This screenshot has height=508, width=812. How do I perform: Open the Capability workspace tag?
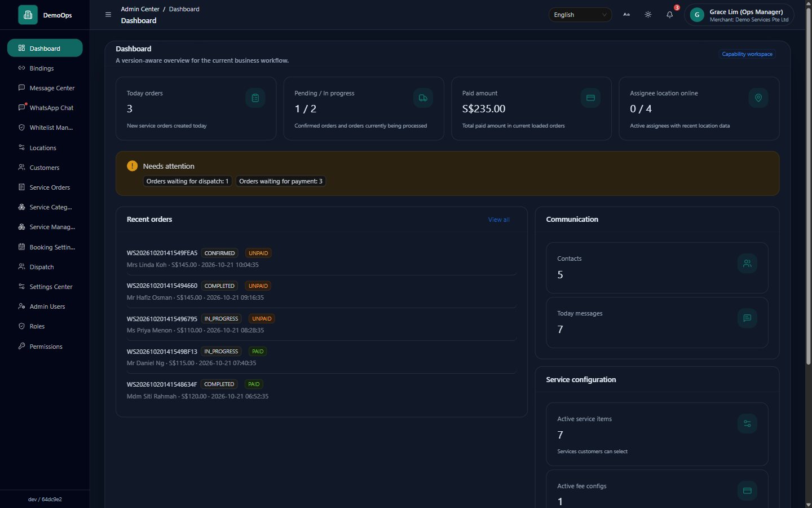coord(747,54)
